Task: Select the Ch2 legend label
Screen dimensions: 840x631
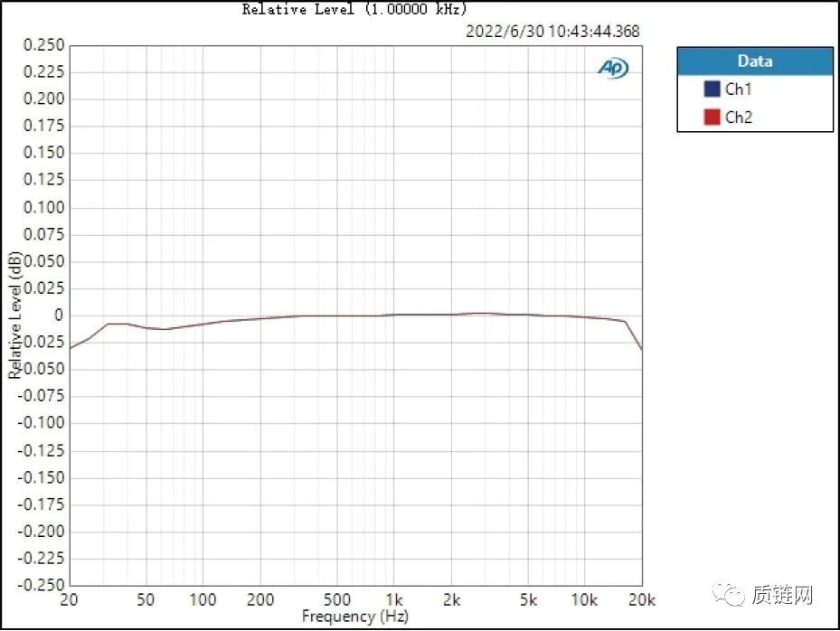Action: 738,117
